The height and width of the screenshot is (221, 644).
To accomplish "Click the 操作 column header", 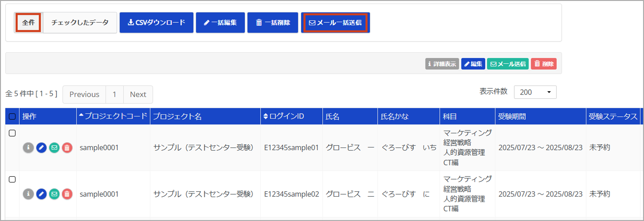I will coord(47,116).
